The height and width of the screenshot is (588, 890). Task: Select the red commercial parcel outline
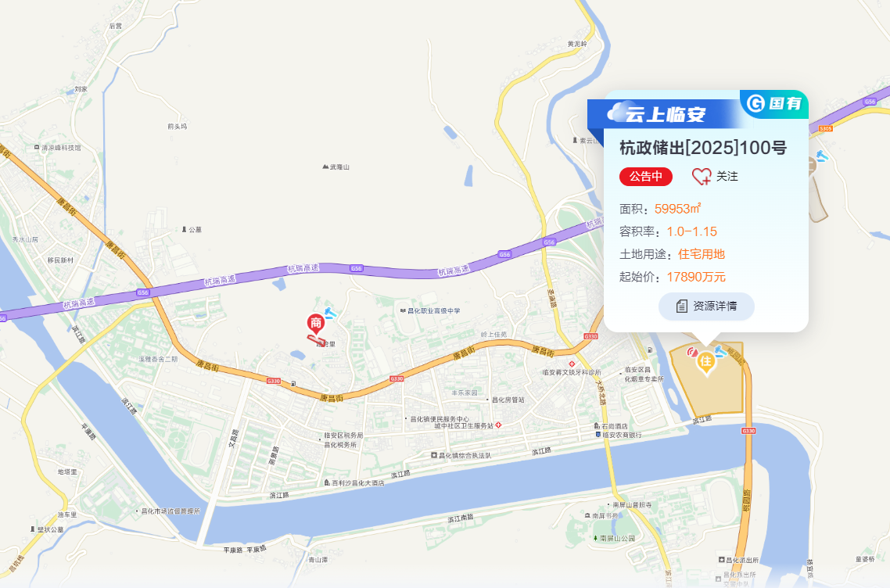click(314, 339)
